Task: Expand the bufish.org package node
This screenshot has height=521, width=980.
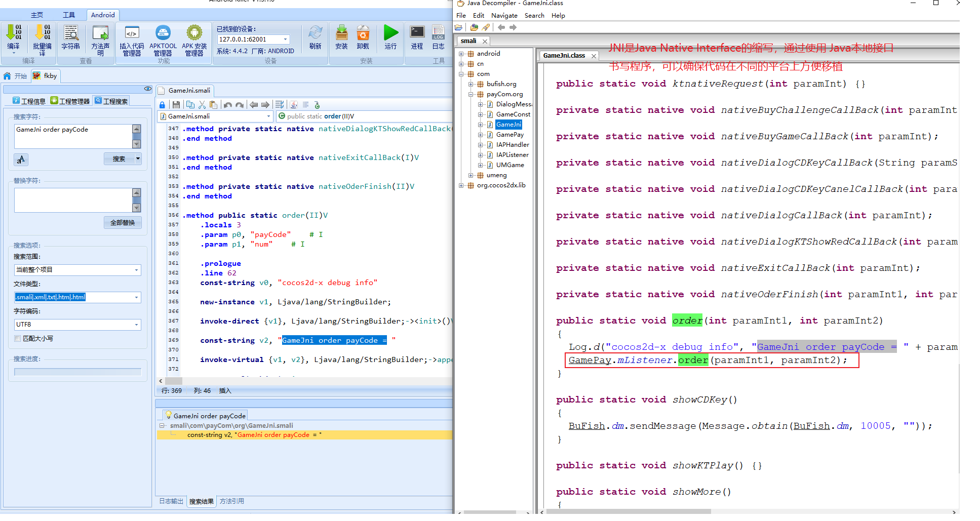Action: tap(471, 84)
